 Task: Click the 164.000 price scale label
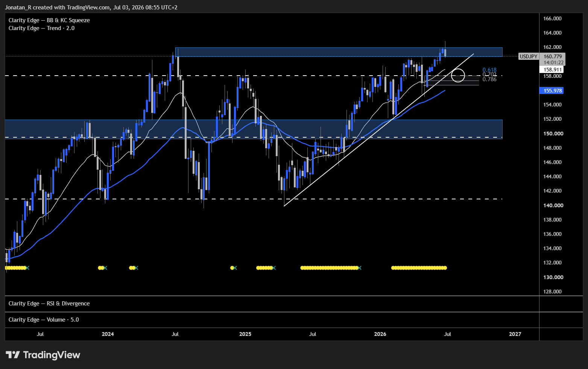(552, 33)
